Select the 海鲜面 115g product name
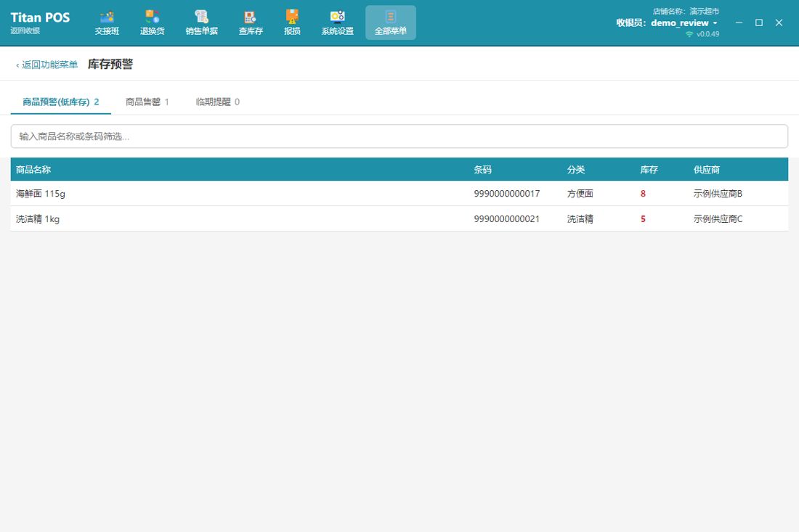The image size is (799, 532). (x=40, y=194)
